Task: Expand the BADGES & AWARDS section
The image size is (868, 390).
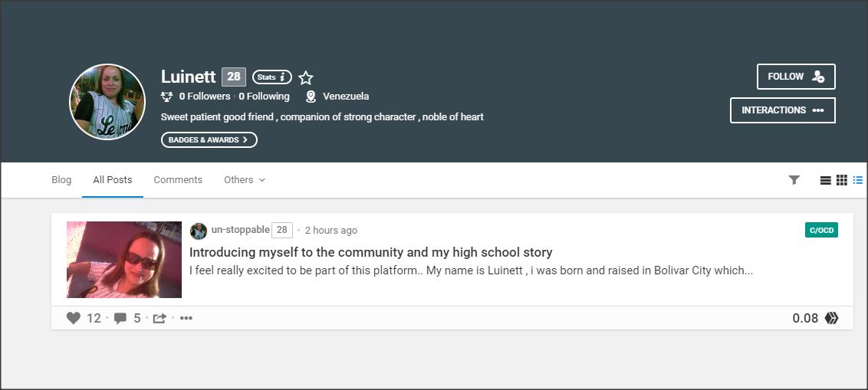Action: pyautogui.click(x=209, y=140)
